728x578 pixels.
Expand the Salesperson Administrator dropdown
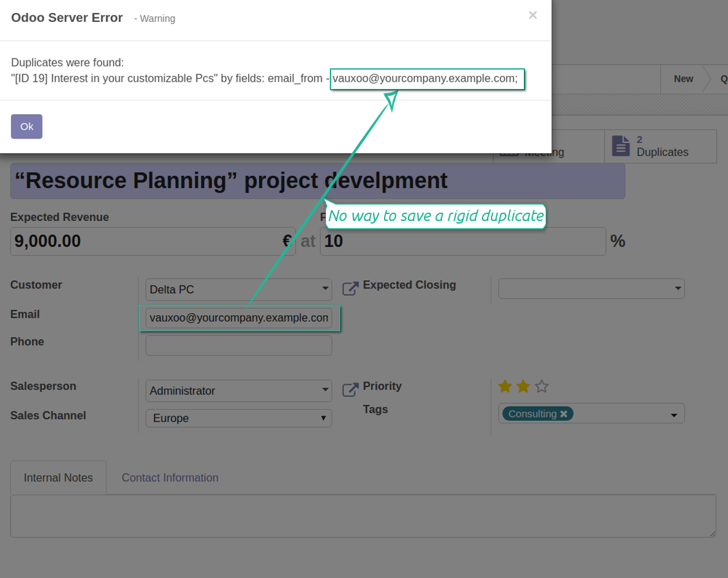[325, 390]
